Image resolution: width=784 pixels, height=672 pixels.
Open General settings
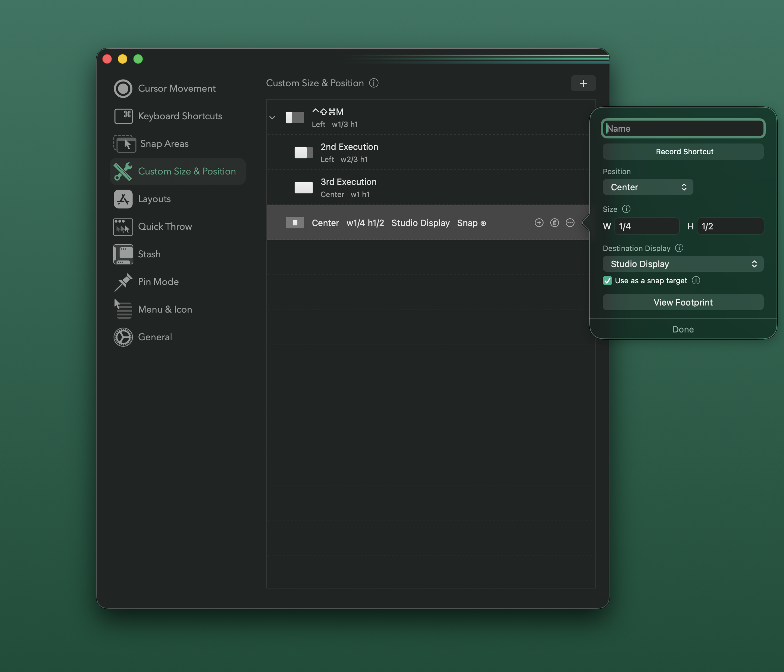pos(143,337)
